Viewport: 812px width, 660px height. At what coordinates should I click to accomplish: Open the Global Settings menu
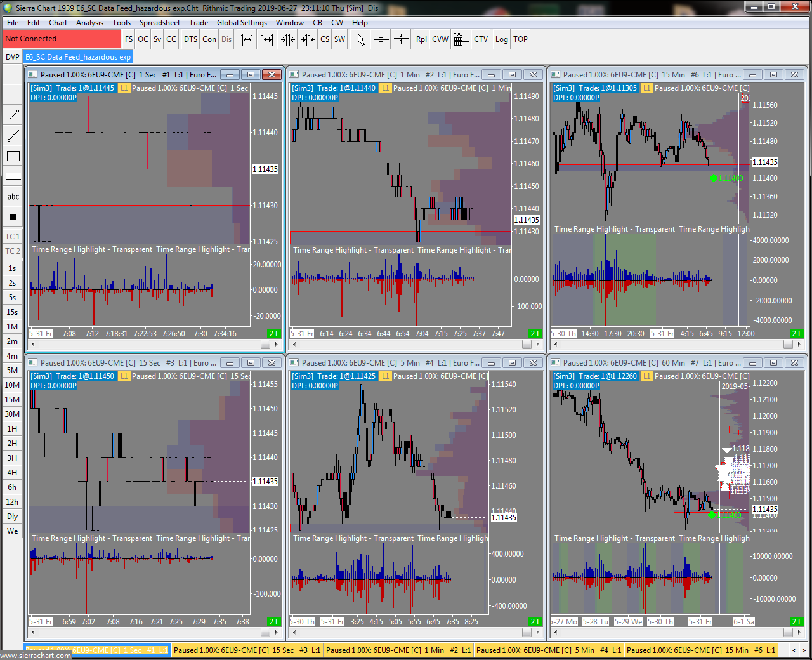(242, 23)
